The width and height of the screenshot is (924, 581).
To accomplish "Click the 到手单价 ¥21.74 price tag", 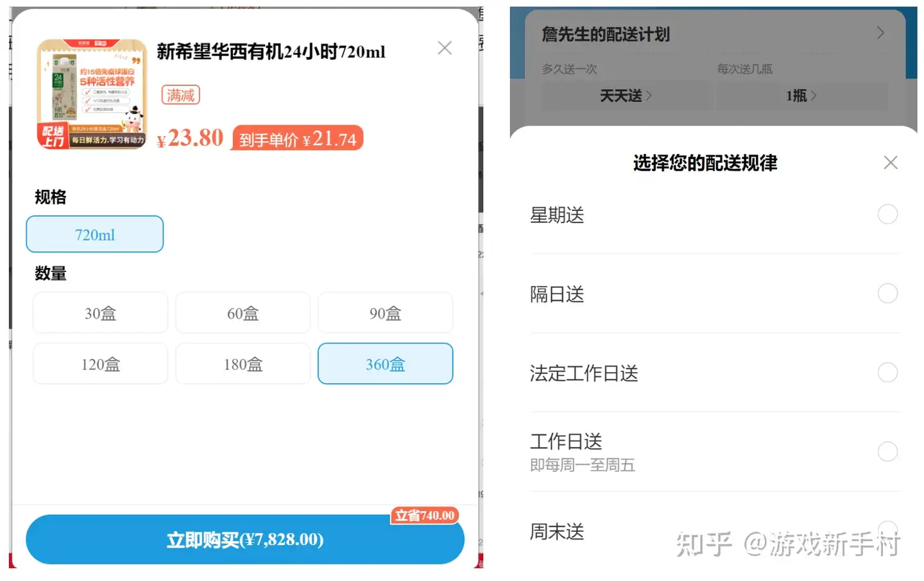I will (x=298, y=138).
